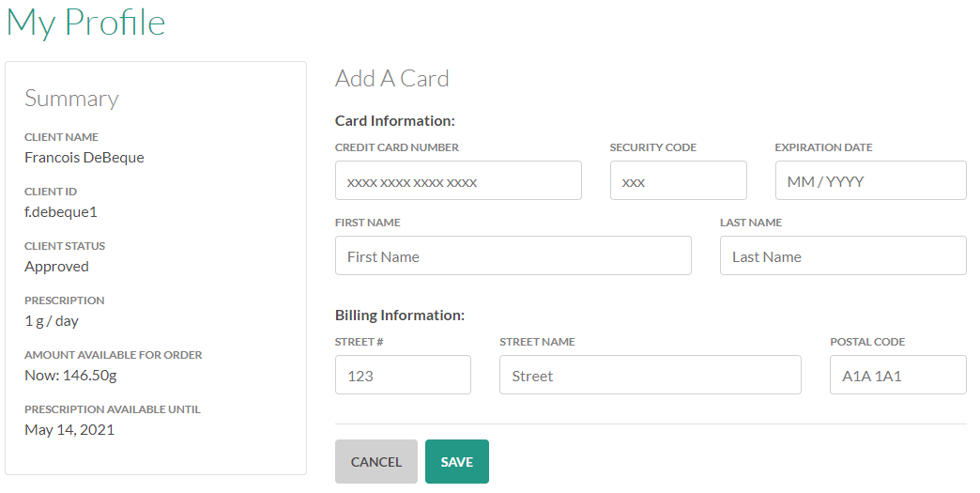Click the Street Name input field
Viewport: 980px width, 493px height.
650,375
